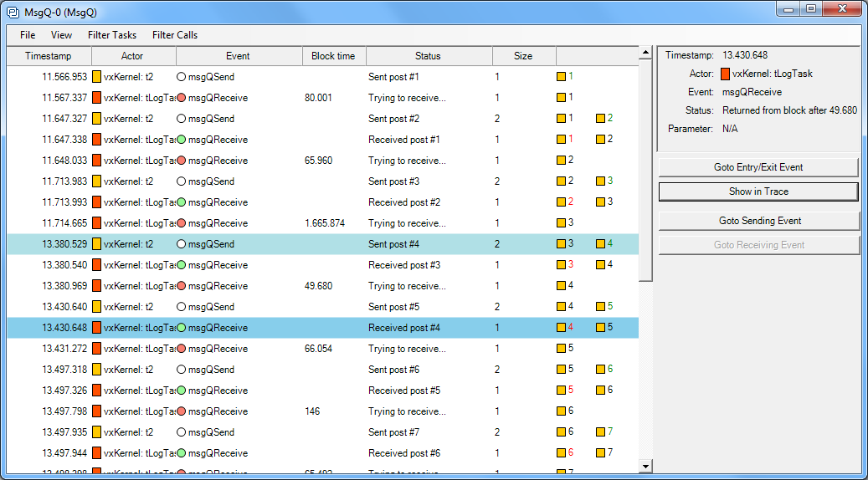Open the File menu
The width and height of the screenshot is (868, 480).
point(28,35)
